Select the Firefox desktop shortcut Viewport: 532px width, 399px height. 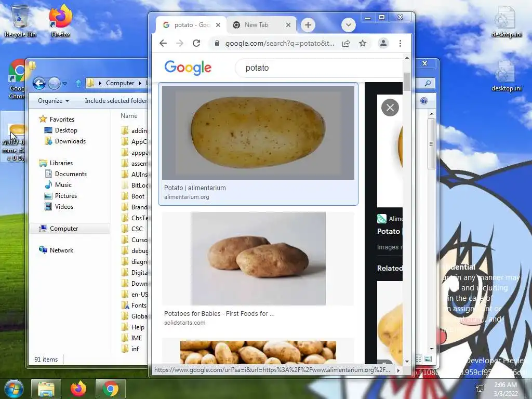pyautogui.click(x=60, y=21)
